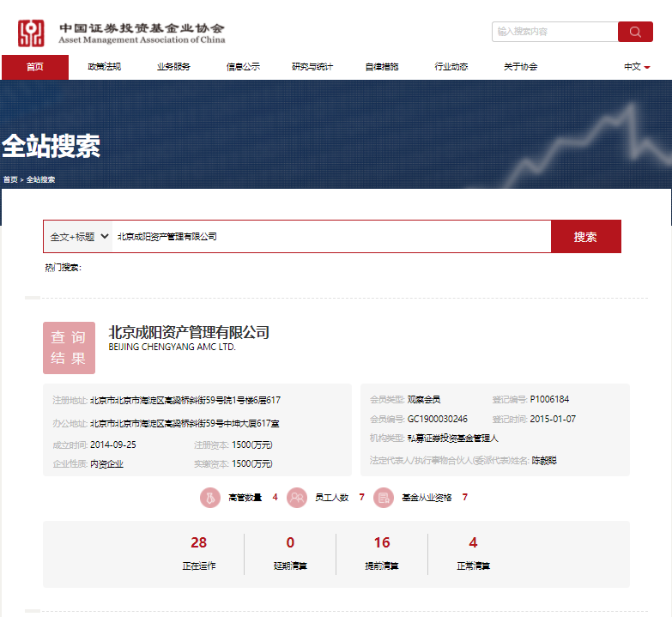
Task: Open the 关于协会 menu
Action: click(521, 67)
